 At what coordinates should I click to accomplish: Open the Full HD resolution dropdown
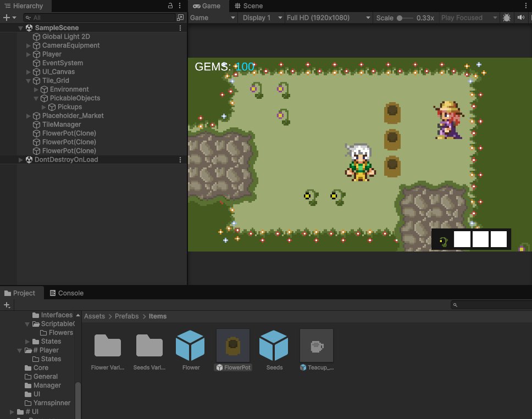(328, 18)
